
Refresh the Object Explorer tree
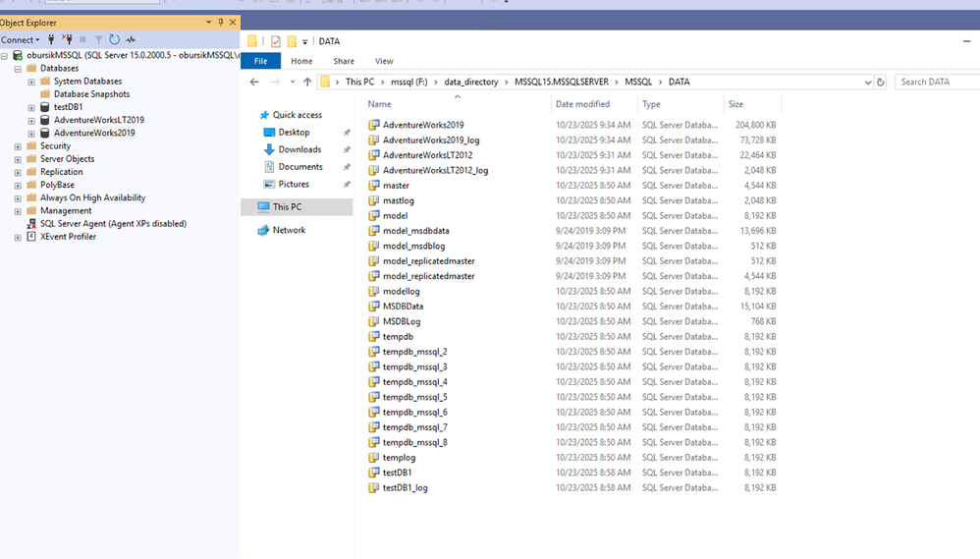tap(115, 40)
